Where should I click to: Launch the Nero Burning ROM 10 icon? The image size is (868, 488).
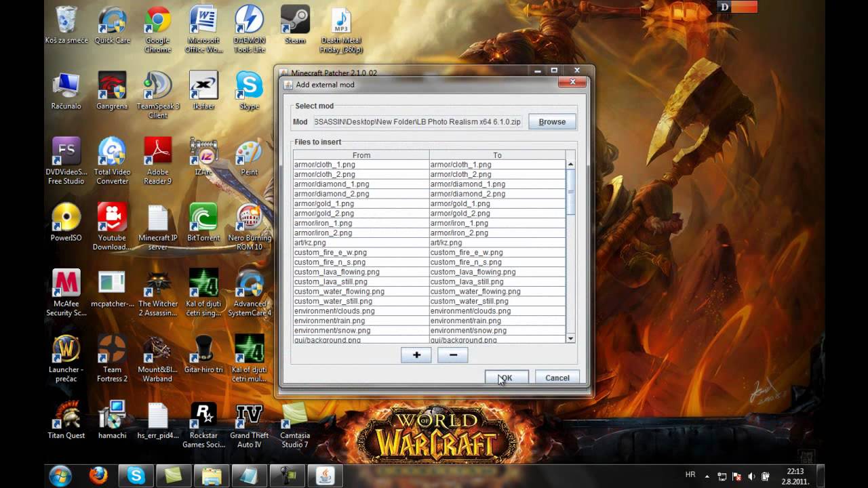[x=249, y=226]
